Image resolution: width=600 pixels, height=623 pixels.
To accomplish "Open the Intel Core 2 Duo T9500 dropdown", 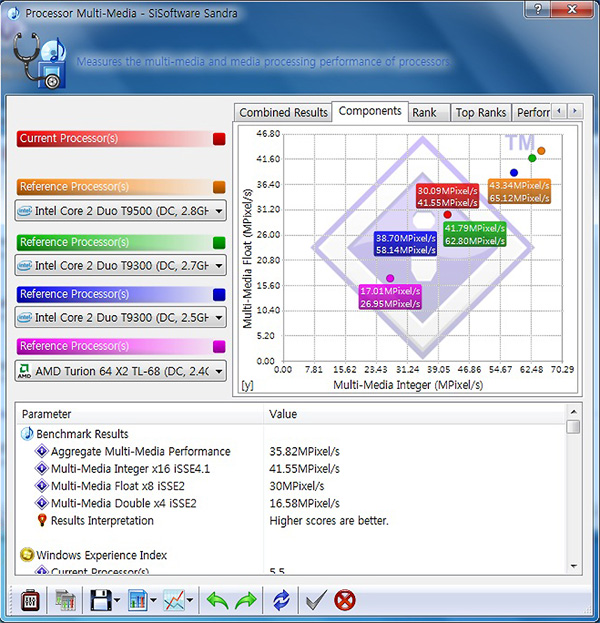I will (121, 211).
